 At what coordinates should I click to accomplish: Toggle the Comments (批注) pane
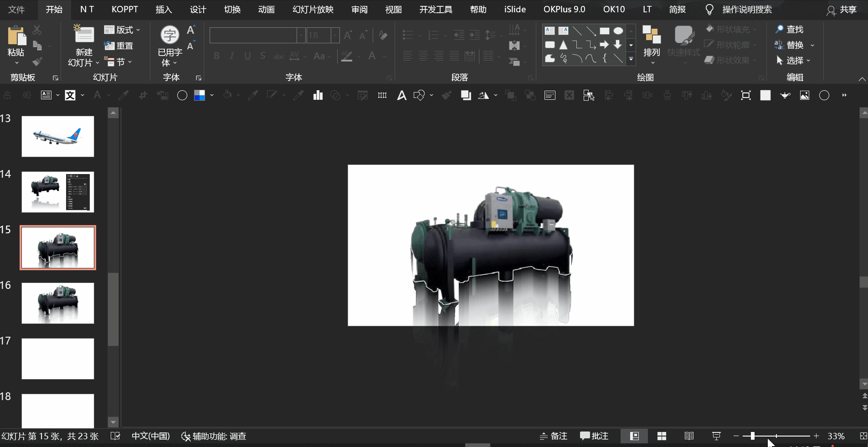[594, 436]
